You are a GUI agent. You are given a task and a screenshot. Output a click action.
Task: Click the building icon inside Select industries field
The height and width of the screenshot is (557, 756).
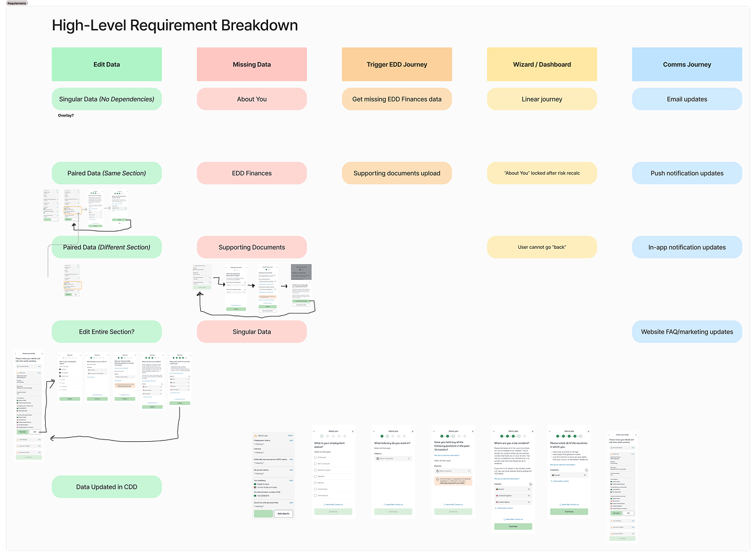point(377,458)
